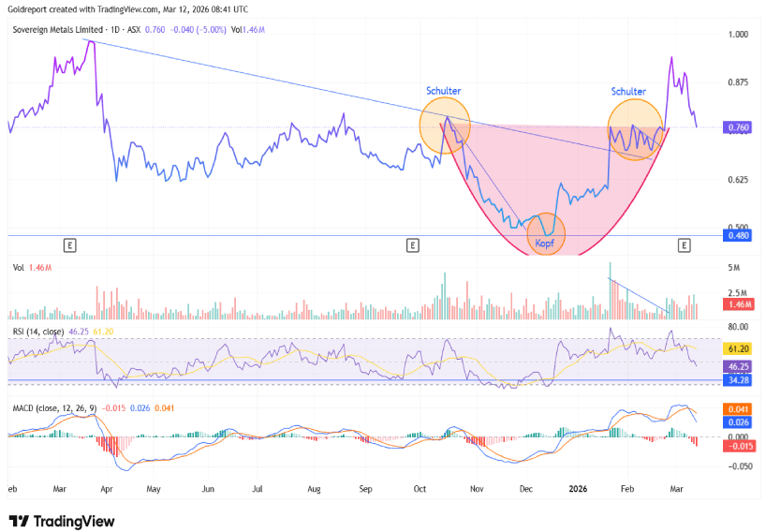Click the rightmost earnings E marker
The image size is (766, 532).
[685, 245]
